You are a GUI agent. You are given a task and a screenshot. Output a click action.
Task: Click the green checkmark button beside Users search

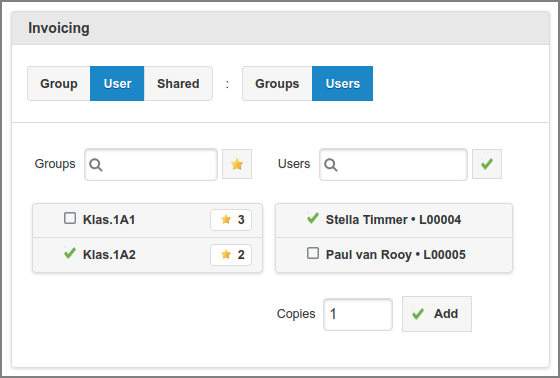click(487, 164)
